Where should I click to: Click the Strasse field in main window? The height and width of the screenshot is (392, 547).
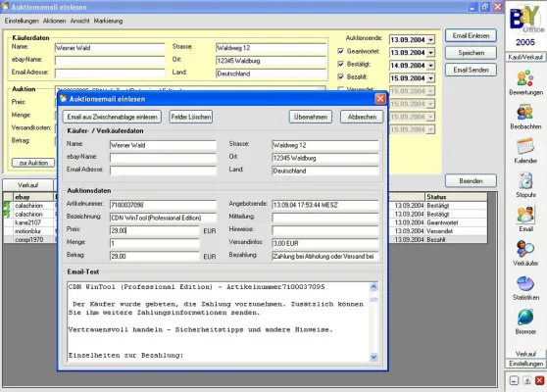pos(272,48)
